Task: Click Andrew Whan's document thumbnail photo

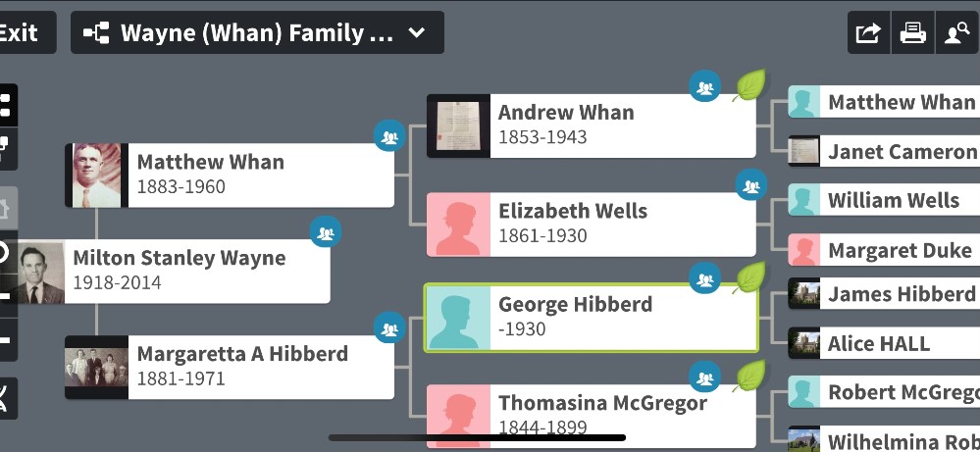Action: tap(458, 126)
